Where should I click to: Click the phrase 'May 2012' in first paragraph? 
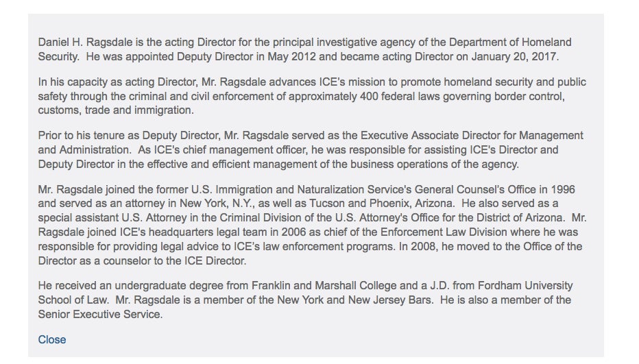pyautogui.click(x=291, y=57)
